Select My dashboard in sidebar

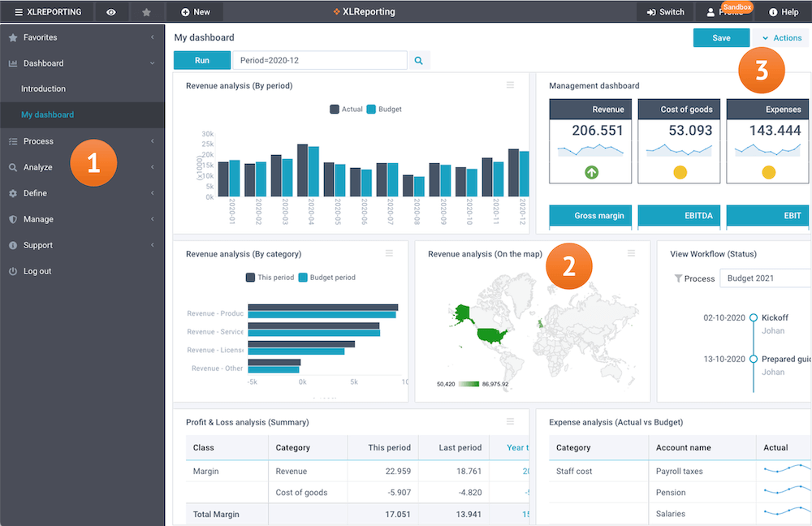click(x=48, y=114)
